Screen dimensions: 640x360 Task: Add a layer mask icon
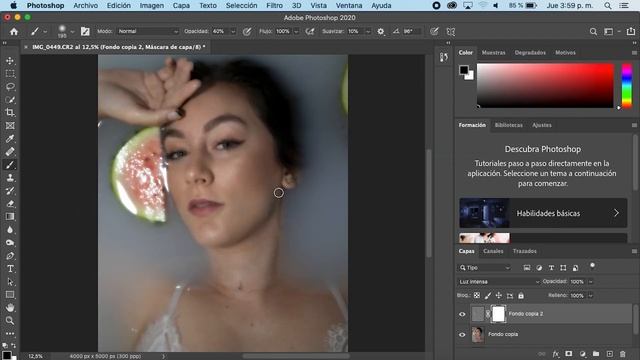click(x=569, y=354)
